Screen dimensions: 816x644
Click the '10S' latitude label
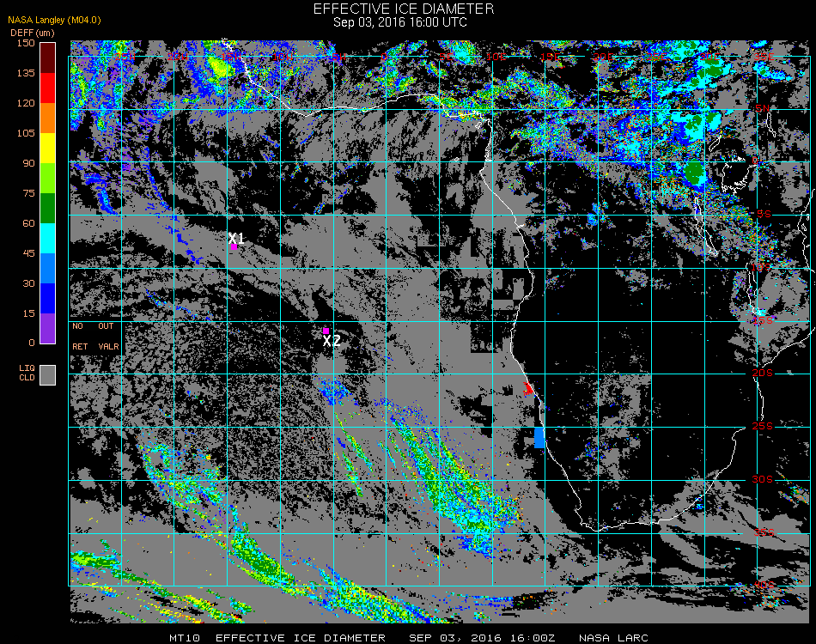tap(760, 267)
